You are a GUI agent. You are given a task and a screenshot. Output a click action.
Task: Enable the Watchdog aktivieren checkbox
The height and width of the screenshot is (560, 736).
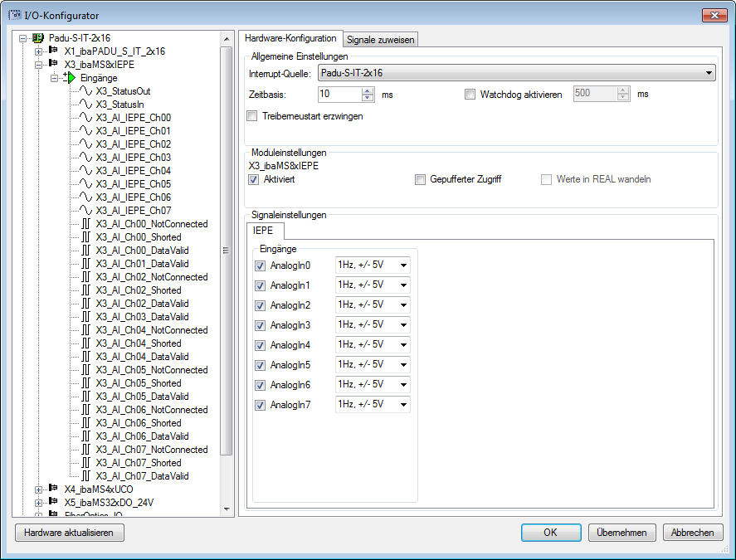[470, 95]
